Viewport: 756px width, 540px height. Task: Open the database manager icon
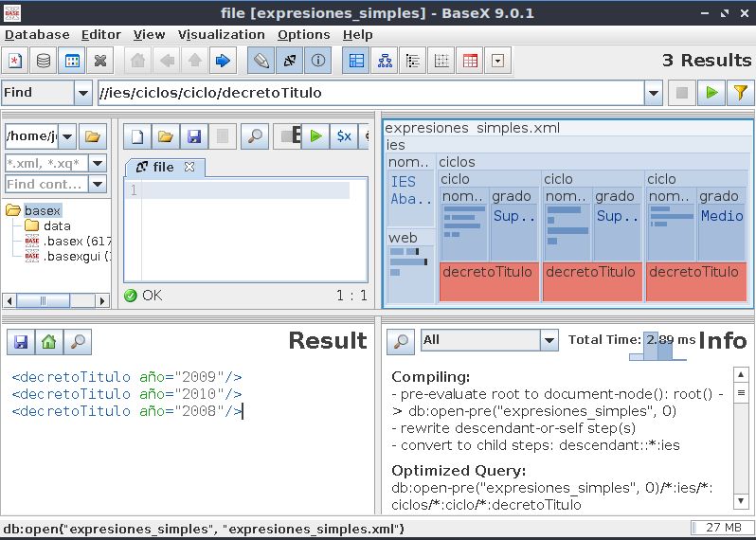click(43, 61)
